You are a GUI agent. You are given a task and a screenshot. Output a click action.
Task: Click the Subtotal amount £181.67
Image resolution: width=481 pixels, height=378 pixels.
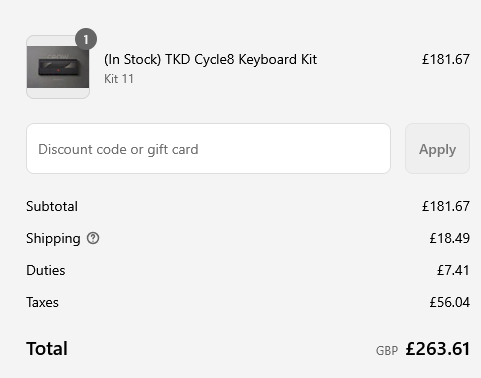click(446, 206)
